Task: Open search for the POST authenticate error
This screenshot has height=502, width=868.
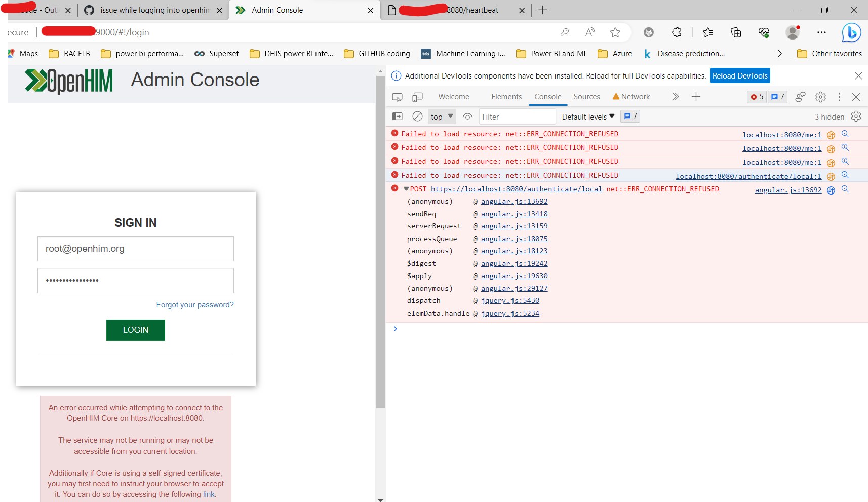Action: [845, 189]
